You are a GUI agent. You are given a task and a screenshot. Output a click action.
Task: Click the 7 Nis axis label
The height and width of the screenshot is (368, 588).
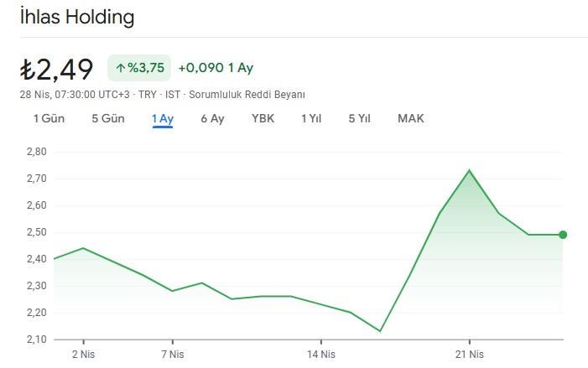tap(173, 354)
